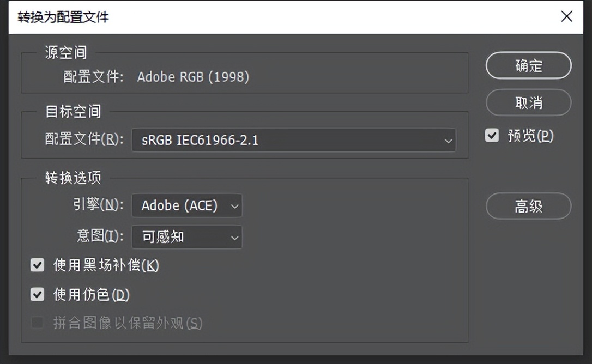Click the greyed-out 拼合图像以保留外观 checkbox

point(37,323)
